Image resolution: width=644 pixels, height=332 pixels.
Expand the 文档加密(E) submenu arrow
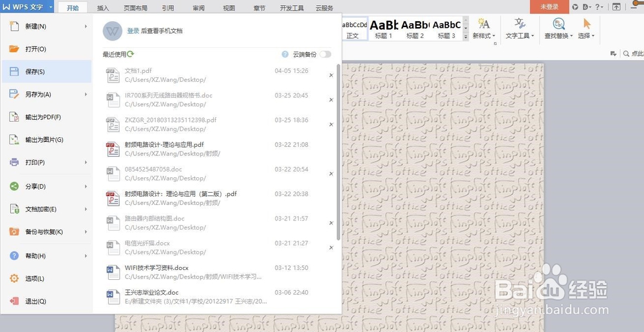86,209
